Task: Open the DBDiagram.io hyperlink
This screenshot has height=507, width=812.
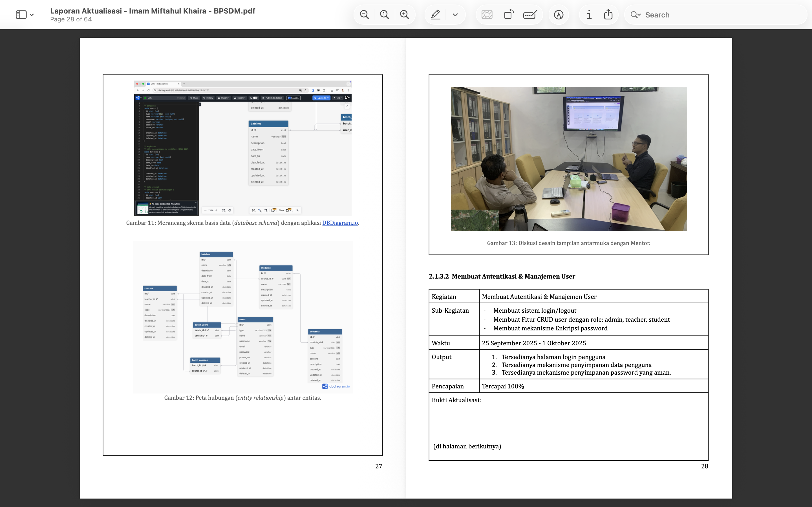Action: (x=340, y=223)
